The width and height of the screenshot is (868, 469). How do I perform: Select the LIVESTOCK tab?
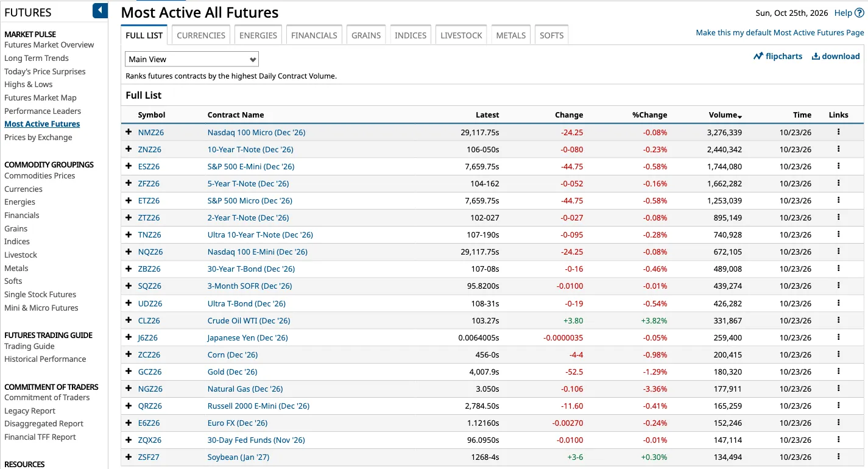click(461, 35)
